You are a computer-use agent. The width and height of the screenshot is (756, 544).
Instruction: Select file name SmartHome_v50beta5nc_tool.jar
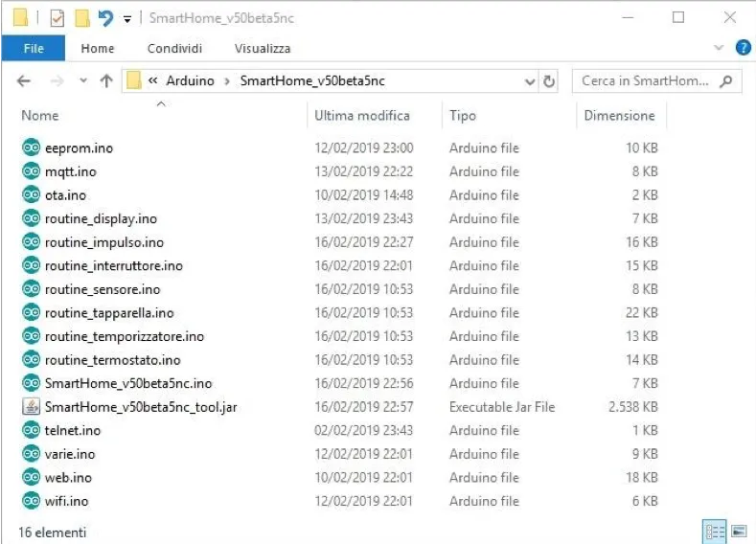tap(141, 407)
